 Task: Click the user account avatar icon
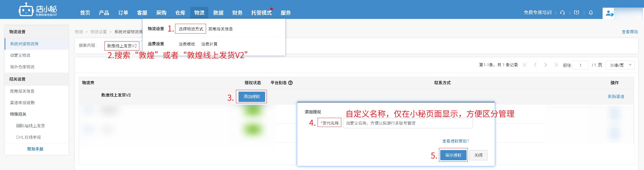click(x=609, y=13)
